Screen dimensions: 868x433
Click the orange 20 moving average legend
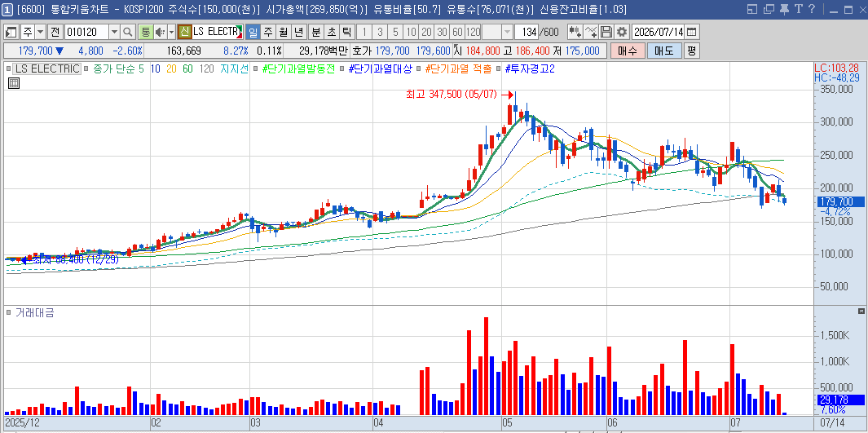172,69
